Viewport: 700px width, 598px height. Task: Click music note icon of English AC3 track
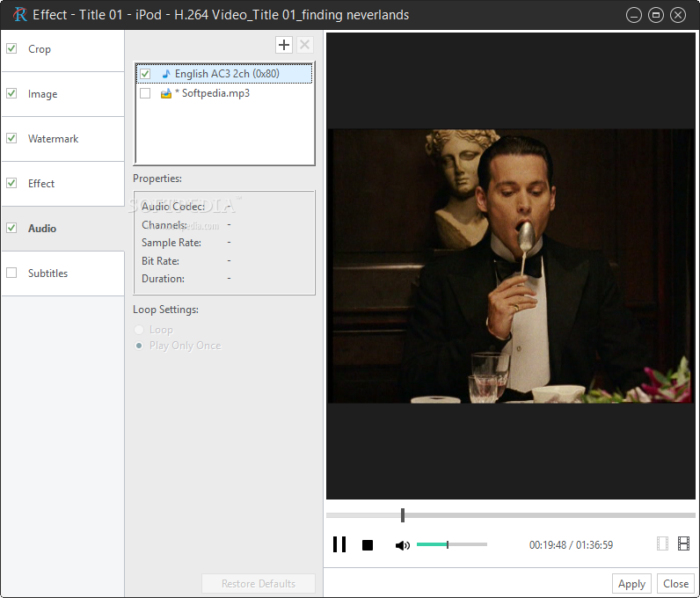coord(166,74)
